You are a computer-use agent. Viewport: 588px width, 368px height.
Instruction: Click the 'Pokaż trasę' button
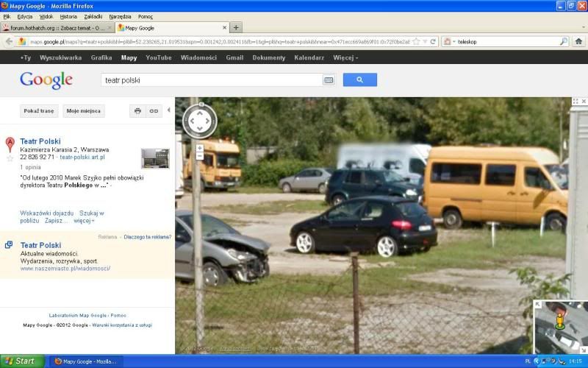tap(39, 111)
